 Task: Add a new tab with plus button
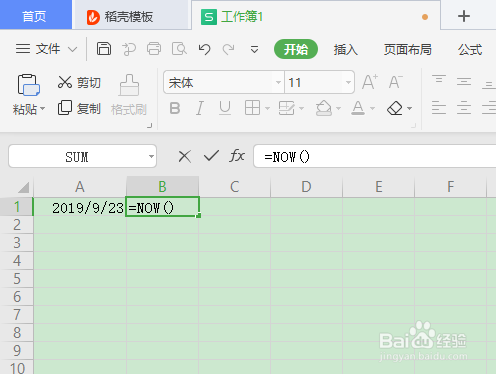(x=464, y=16)
